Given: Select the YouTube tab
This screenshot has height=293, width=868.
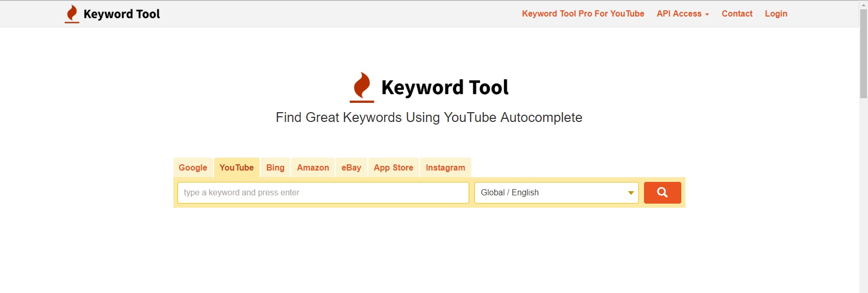Looking at the screenshot, I should point(236,167).
